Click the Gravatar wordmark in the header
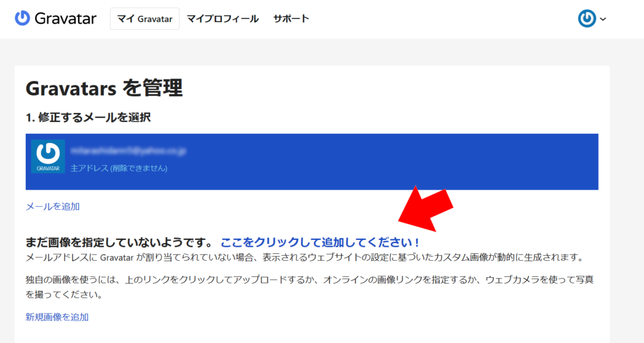 tap(65, 19)
